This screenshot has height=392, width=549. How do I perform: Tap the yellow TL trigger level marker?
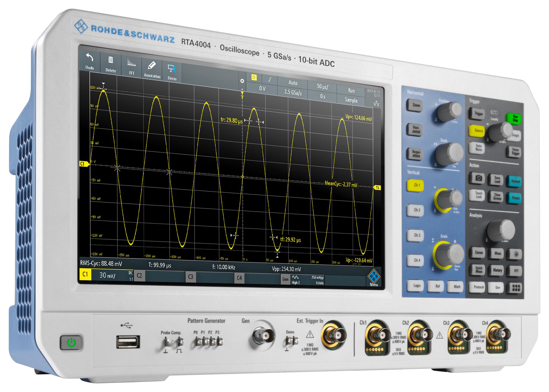tap(377, 188)
